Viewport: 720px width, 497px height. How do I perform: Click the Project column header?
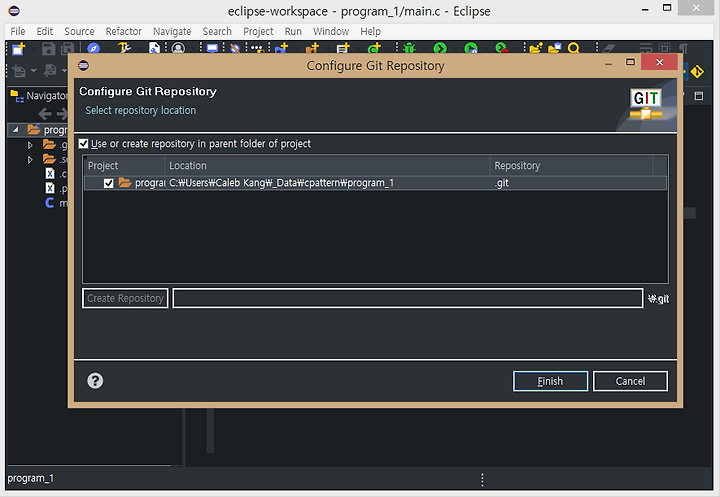tap(124, 166)
